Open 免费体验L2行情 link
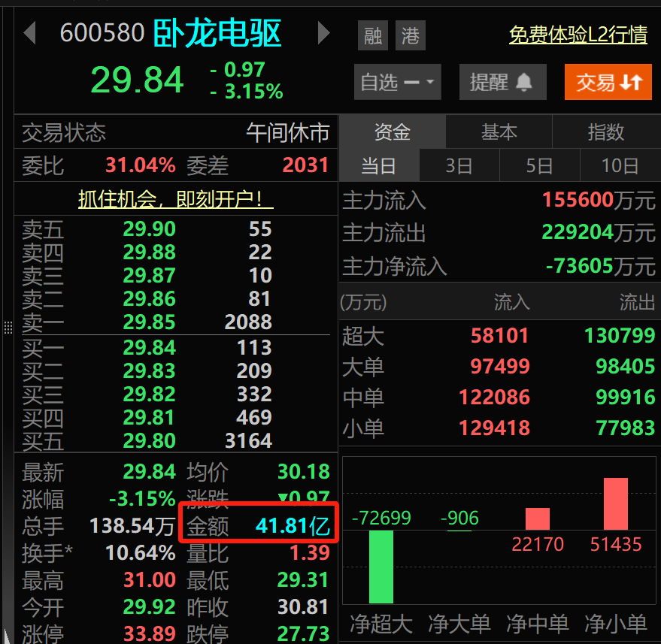Image resolution: width=661 pixels, height=644 pixels. [x=578, y=35]
